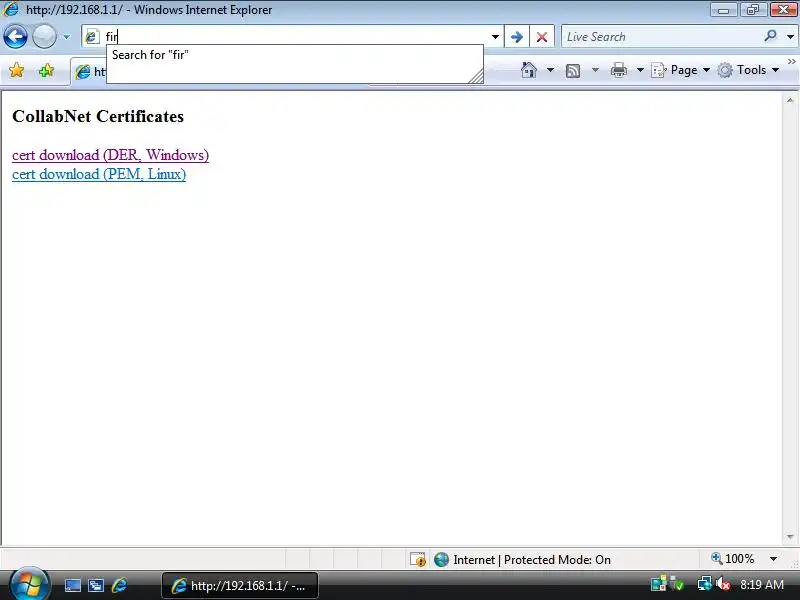Click the page icon in the address bar
800x600 pixels.
[92, 37]
